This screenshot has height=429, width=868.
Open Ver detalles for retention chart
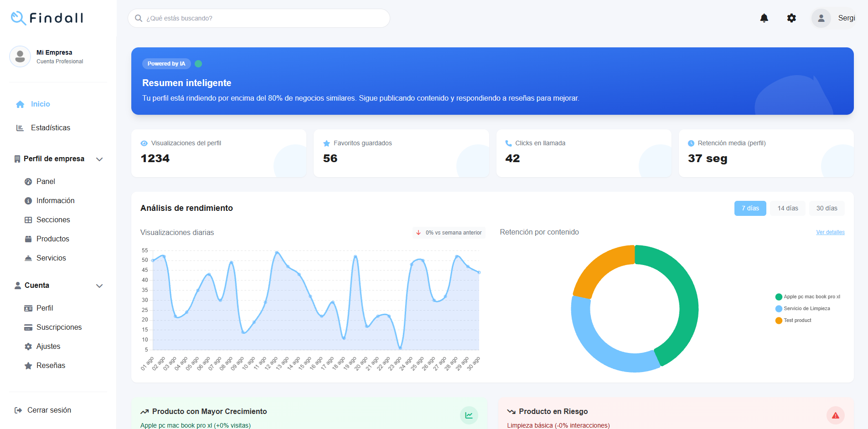click(x=830, y=232)
